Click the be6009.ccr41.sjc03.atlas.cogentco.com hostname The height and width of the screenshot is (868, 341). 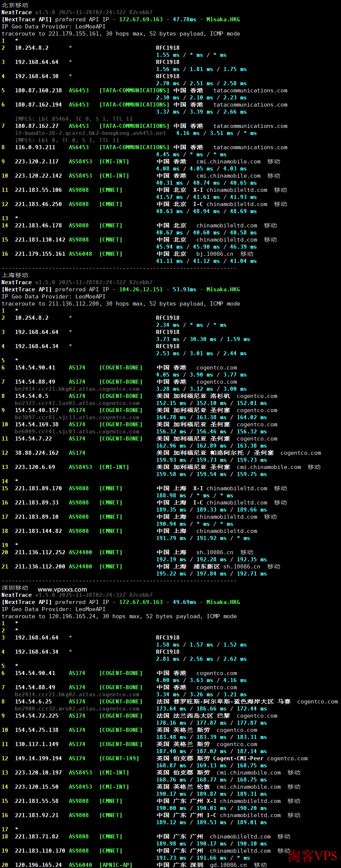pyautogui.click(x=77, y=432)
